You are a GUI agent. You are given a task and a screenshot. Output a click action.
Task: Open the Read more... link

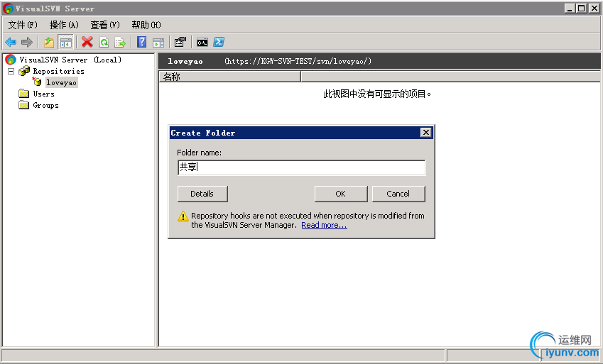324,225
